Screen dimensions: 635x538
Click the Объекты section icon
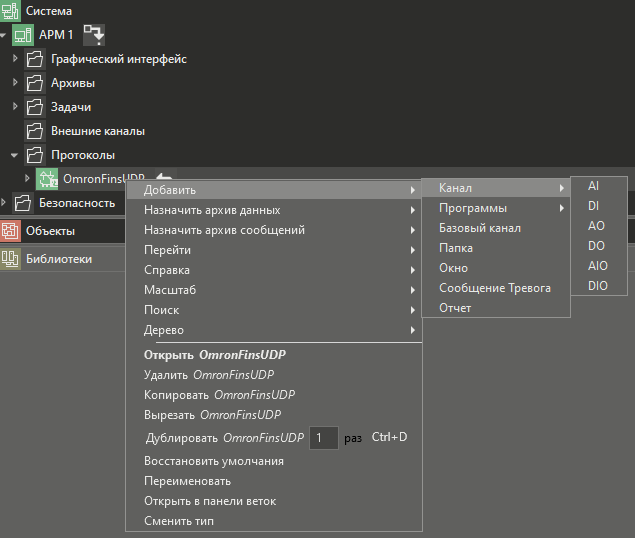(x=10, y=231)
